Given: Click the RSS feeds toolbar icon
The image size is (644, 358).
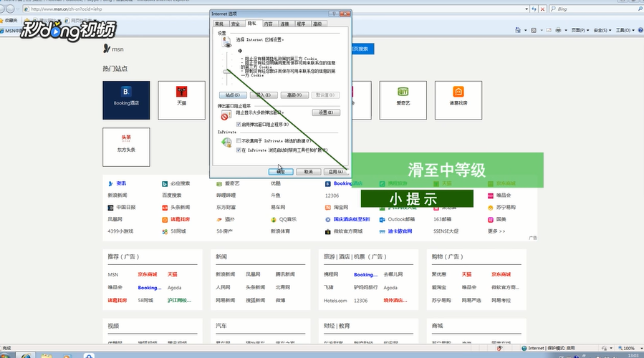Looking at the screenshot, I should (534, 30).
